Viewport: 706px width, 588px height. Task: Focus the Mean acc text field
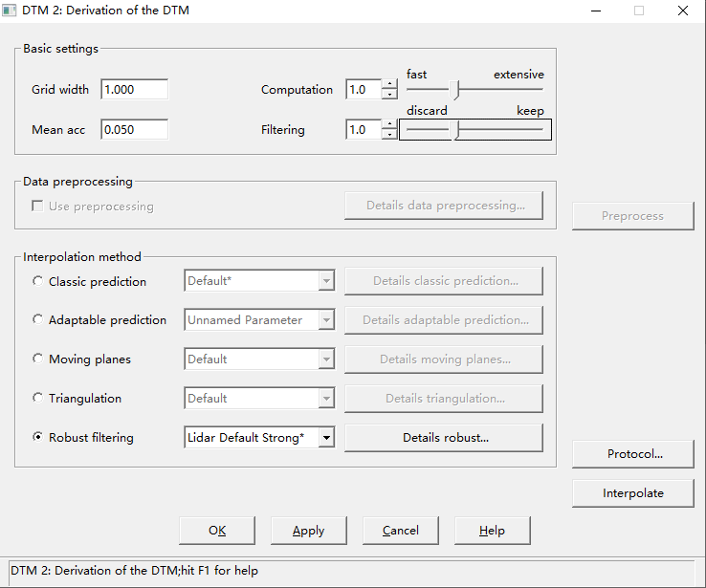click(134, 129)
